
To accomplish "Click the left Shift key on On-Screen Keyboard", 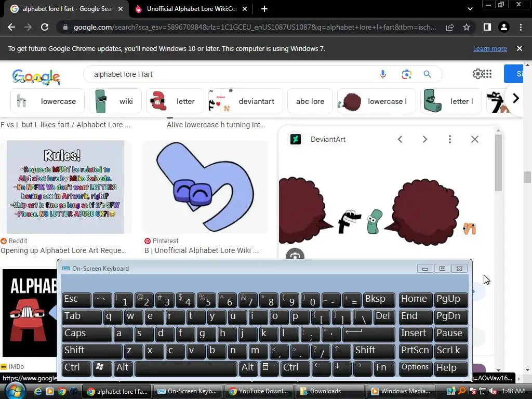I will pyautogui.click(x=92, y=351).
